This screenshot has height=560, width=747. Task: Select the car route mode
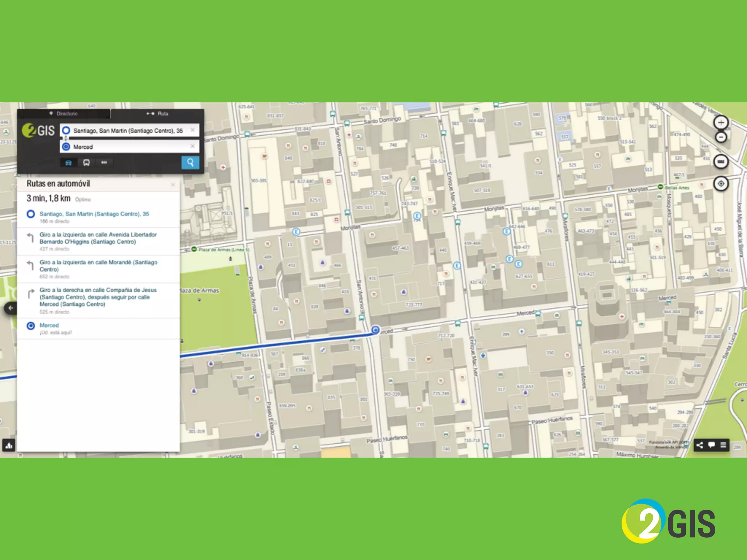(69, 163)
